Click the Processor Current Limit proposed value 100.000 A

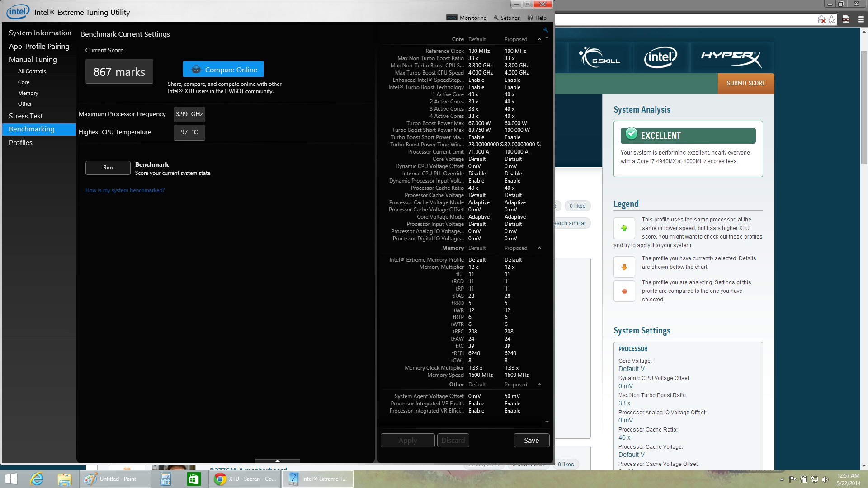click(516, 152)
